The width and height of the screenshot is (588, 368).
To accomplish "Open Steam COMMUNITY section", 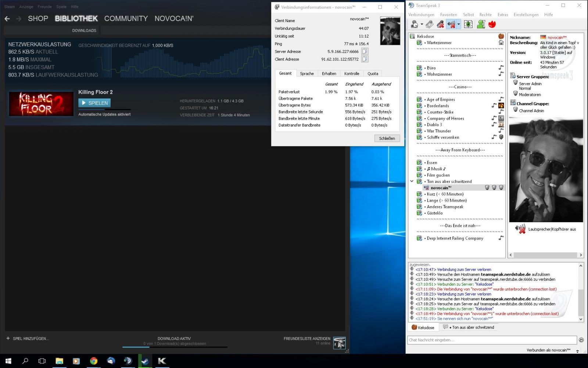I will pos(126,18).
